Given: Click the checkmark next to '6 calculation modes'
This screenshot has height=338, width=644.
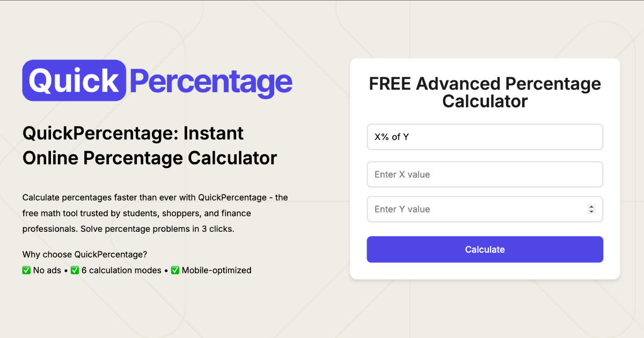Looking at the screenshot, I should tap(75, 270).
